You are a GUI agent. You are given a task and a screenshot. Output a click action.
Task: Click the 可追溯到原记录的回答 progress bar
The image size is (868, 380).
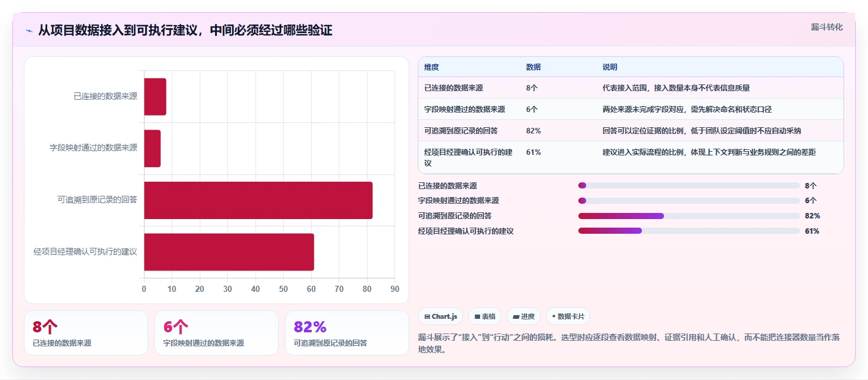[x=689, y=216]
